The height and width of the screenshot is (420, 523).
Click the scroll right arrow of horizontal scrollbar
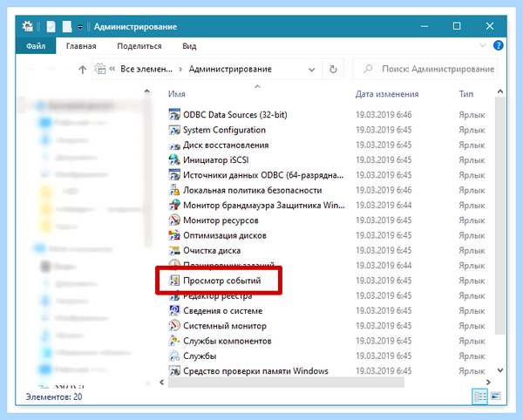(488, 382)
